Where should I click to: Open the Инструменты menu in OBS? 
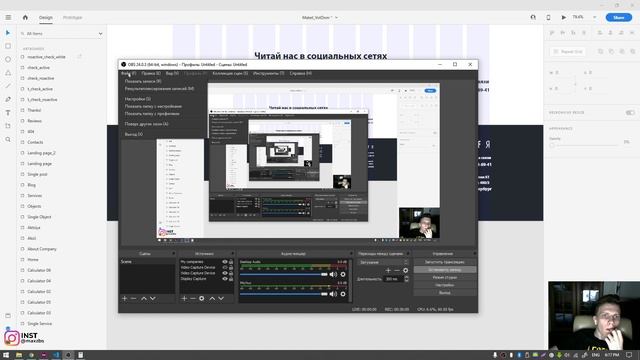coord(269,73)
